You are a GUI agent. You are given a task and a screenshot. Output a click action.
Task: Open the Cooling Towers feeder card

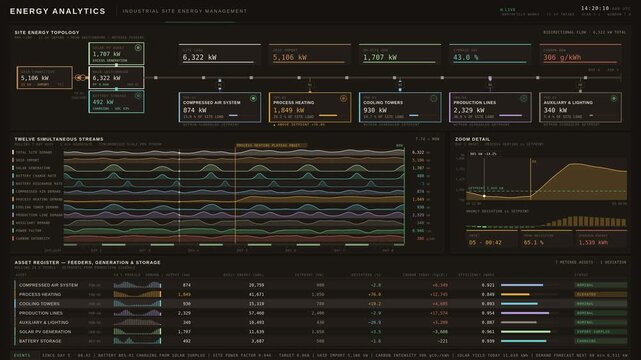click(x=400, y=107)
